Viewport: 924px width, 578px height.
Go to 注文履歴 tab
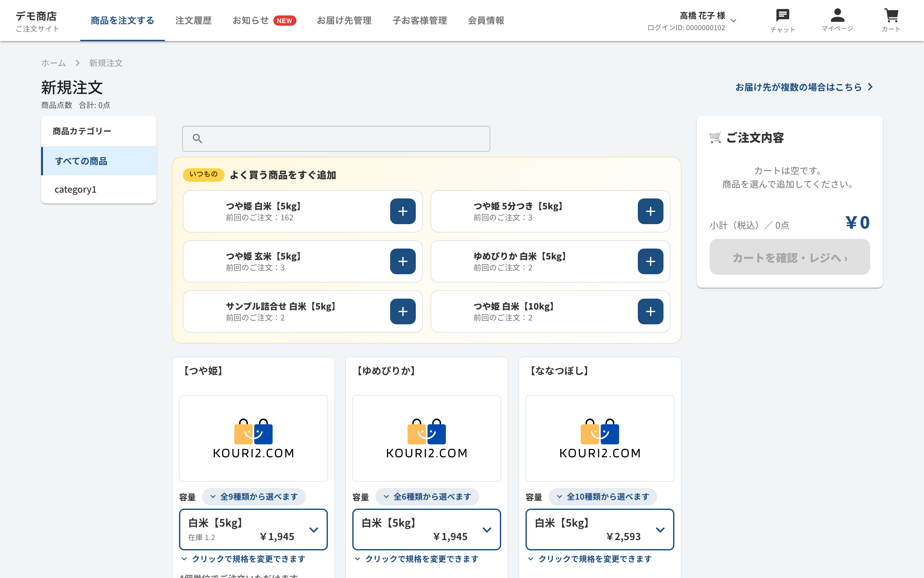coord(193,20)
